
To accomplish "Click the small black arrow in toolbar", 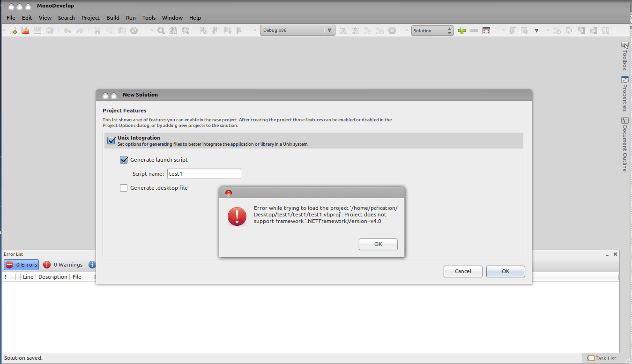I will (536, 31).
